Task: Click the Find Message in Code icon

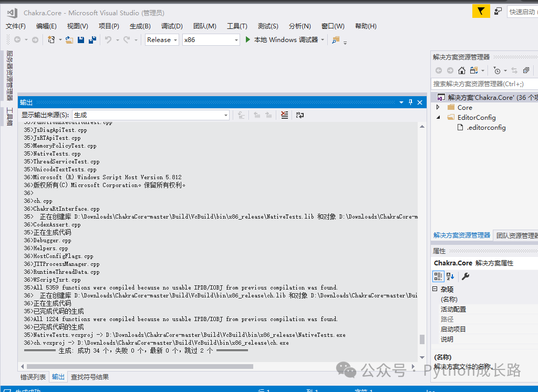Action: (x=241, y=115)
